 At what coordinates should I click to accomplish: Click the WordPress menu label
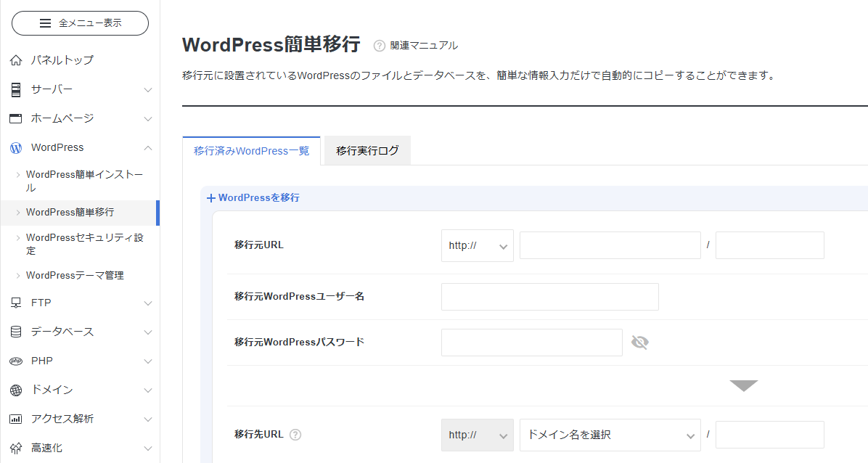pyautogui.click(x=57, y=147)
